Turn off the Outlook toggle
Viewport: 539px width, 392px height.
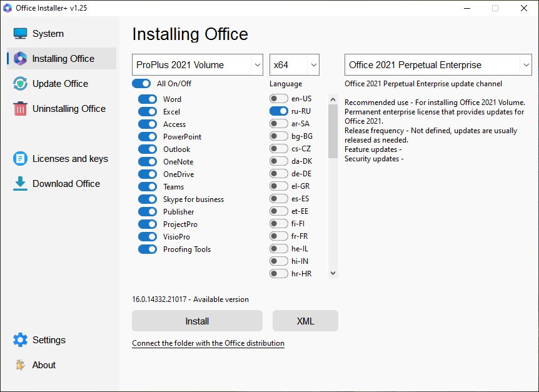(148, 149)
